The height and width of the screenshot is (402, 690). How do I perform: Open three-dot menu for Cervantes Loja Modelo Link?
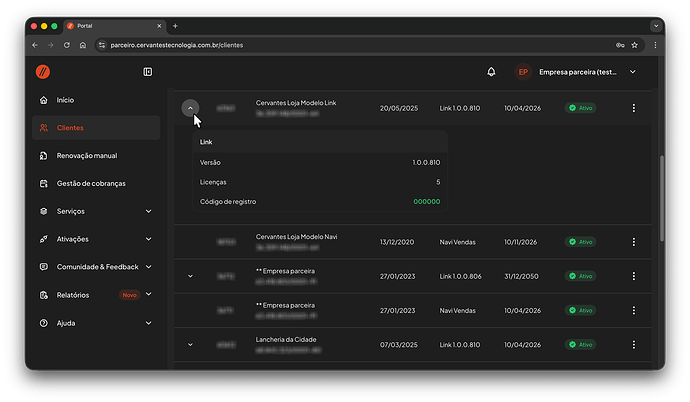click(x=633, y=108)
